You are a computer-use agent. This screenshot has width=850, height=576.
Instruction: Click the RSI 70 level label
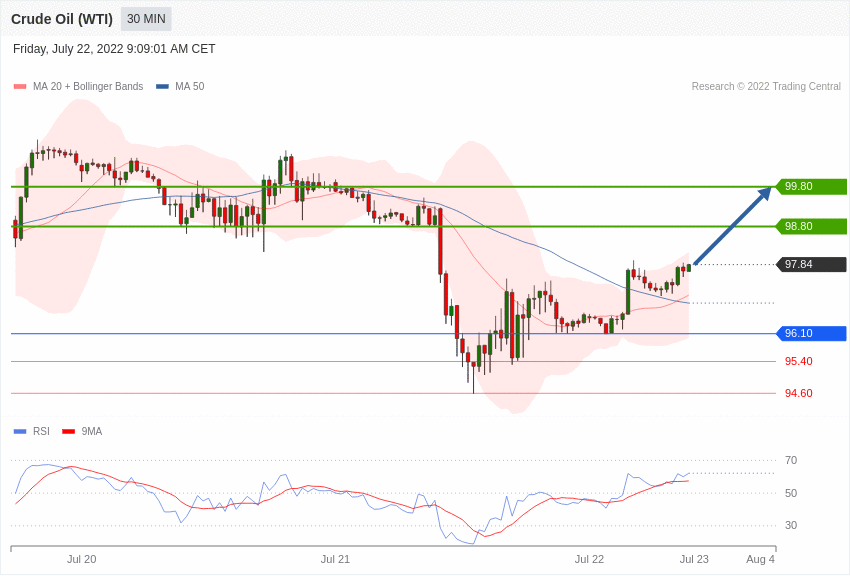coord(791,461)
